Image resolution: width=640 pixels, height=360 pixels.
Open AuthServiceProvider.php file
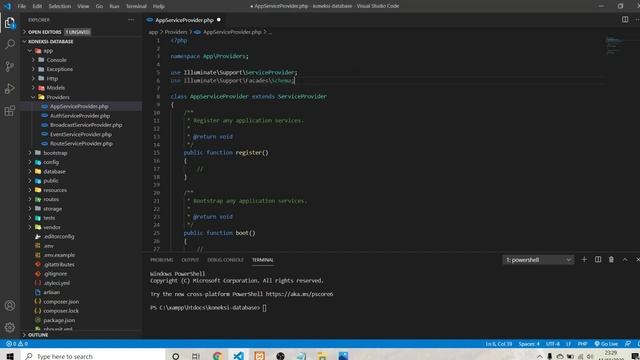pos(80,116)
